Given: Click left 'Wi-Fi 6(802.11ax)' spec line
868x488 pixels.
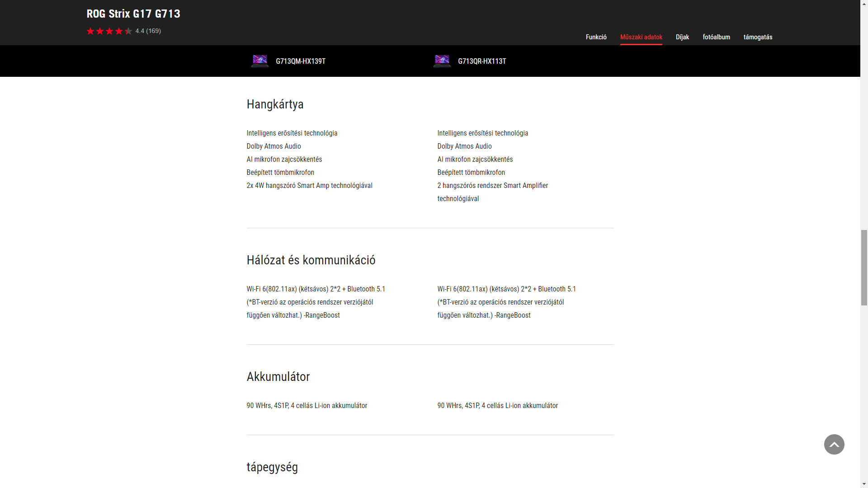Looking at the screenshot, I should pyautogui.click(x=316, y=289).
